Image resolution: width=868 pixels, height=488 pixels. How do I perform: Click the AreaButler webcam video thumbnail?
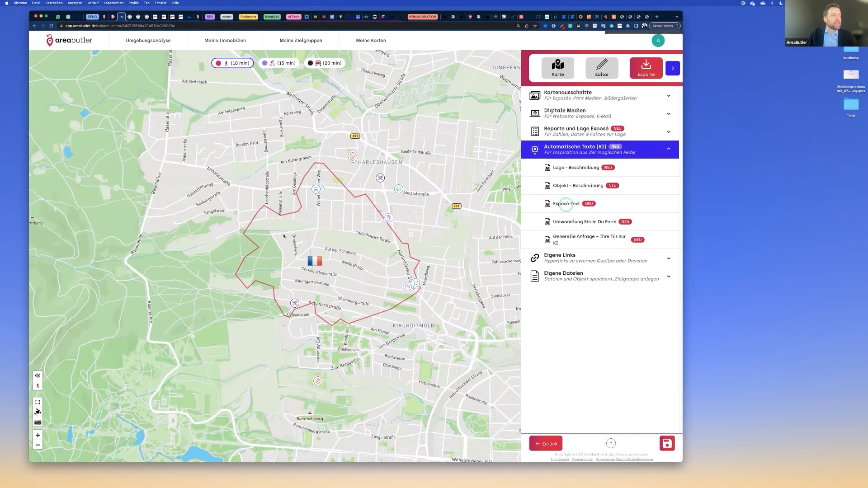[826, 23]
